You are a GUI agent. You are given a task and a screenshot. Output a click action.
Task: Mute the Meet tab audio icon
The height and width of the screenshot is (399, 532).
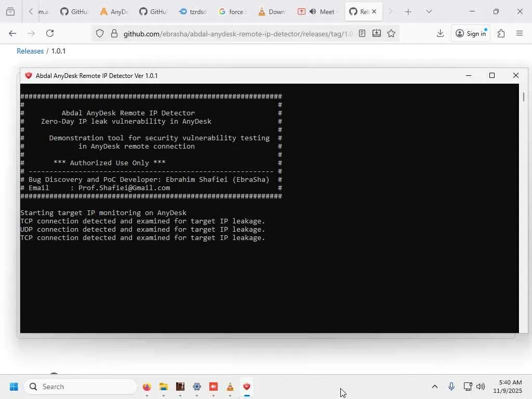click(312, 11)
